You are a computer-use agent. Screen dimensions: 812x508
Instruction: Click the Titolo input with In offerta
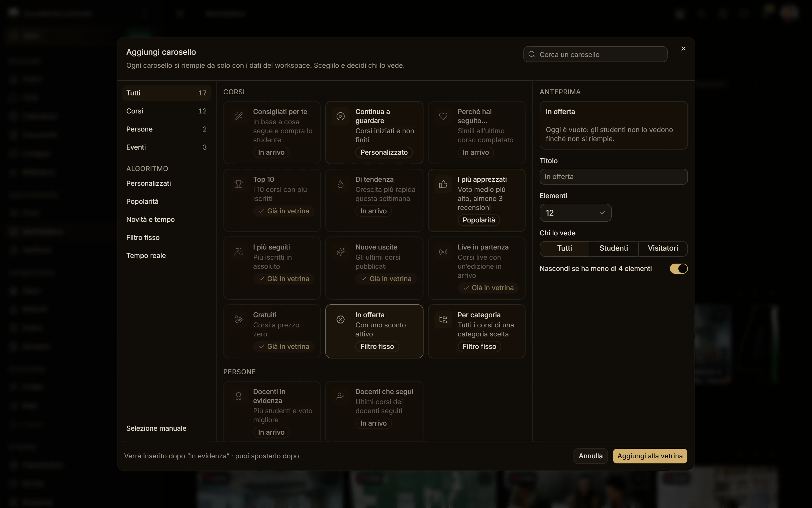click(613, 177)
